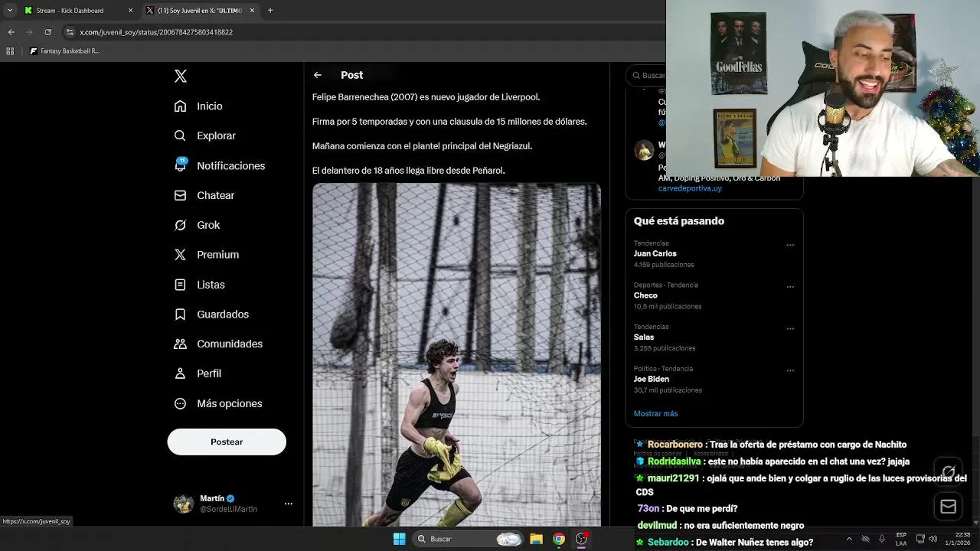The height and width of the screenshot is (551, 980).
Task: Close the Kick Dashboard tab
Action: pos(130,11)
